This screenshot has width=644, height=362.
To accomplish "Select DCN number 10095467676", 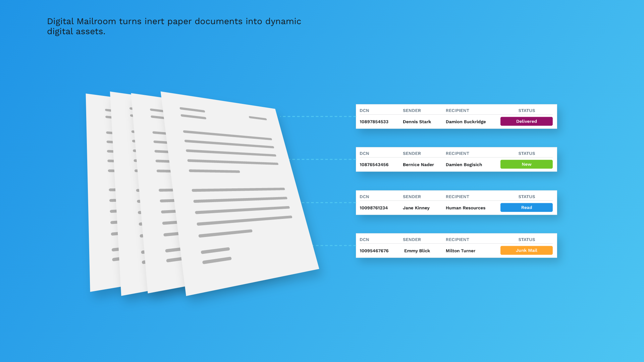I will coord(374,251).
